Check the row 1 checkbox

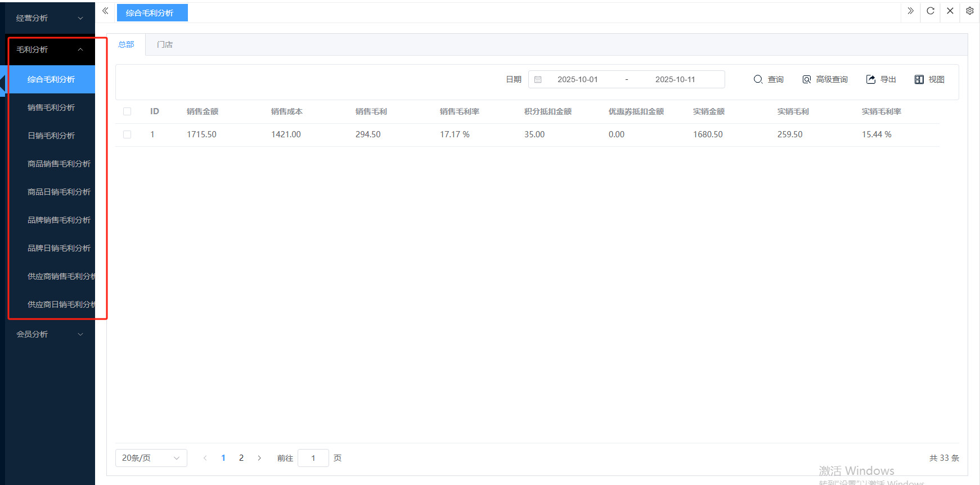coord(127,134)
